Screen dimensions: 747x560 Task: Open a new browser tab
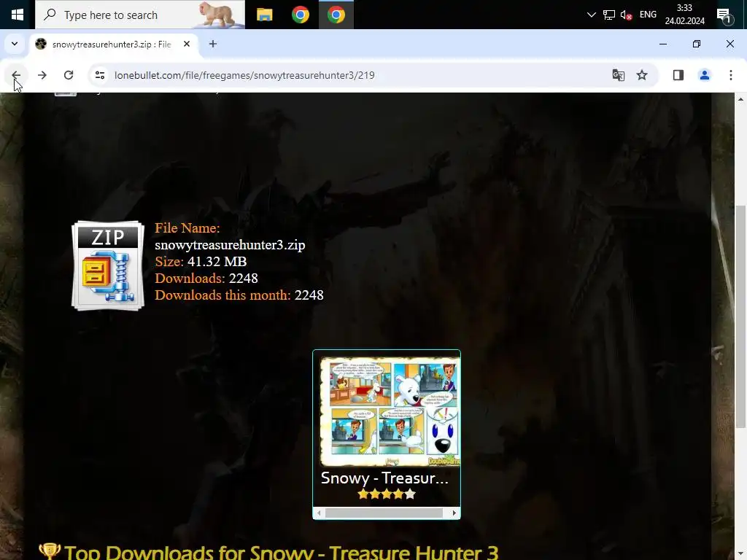213,44
